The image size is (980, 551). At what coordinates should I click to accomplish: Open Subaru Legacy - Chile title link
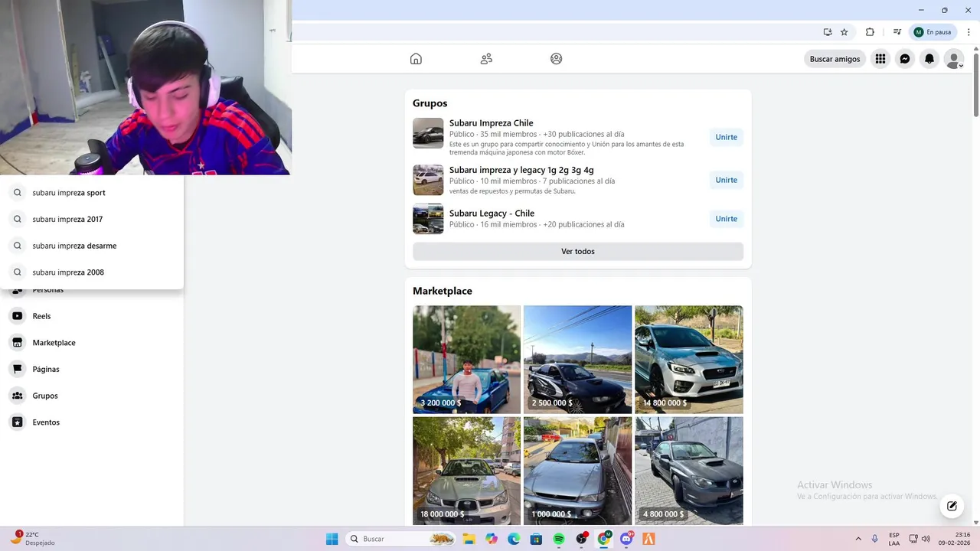click(x=492, y=214)
